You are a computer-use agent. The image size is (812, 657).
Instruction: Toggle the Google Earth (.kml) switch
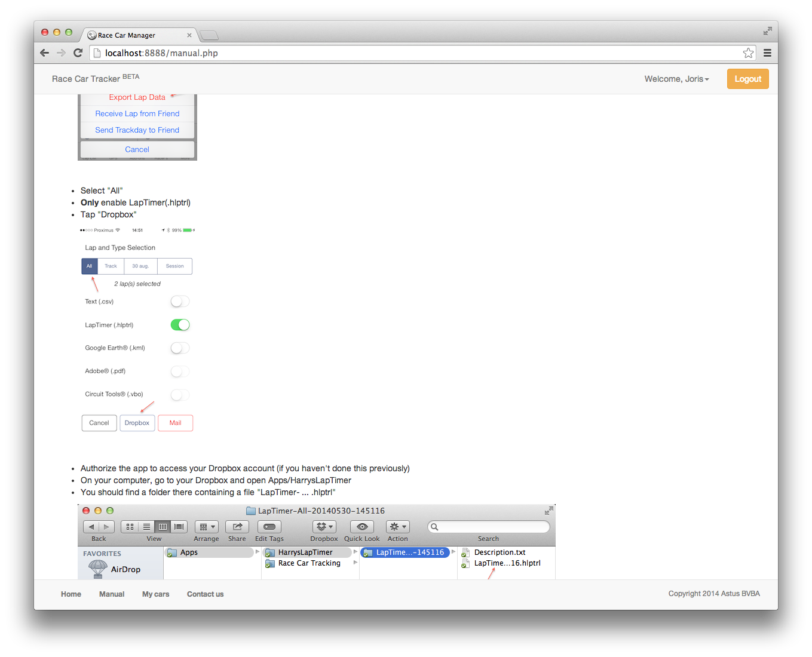tap(180, 348)
